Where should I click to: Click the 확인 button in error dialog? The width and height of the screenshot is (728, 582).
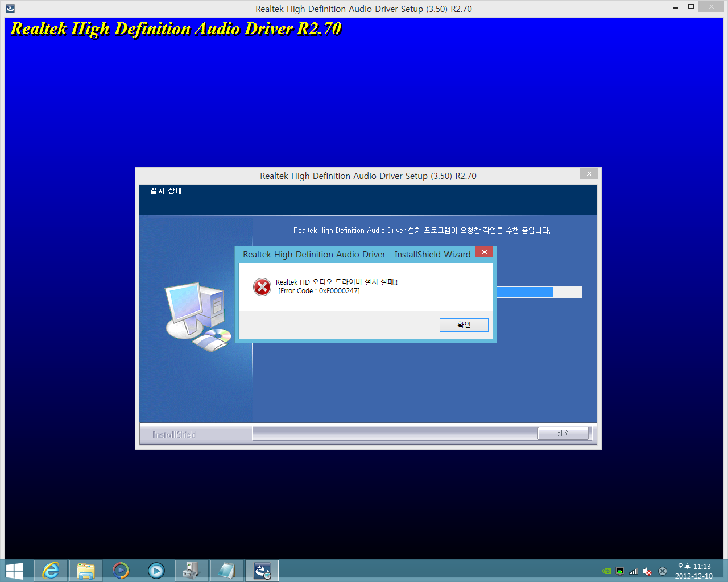coord(464,325)
